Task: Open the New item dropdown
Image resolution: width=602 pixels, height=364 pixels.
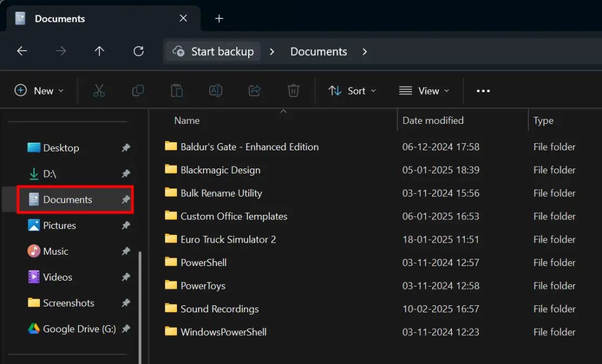Action: (x=39, y=91)
